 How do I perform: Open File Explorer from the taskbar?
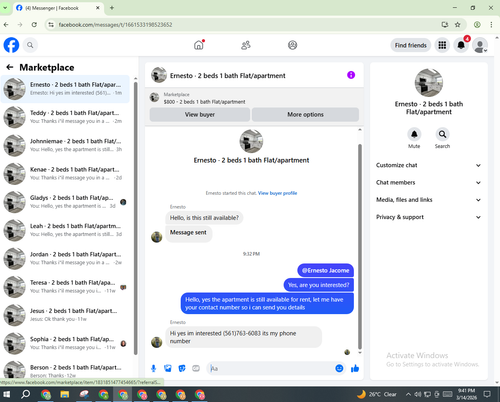(x=65, y=395)
